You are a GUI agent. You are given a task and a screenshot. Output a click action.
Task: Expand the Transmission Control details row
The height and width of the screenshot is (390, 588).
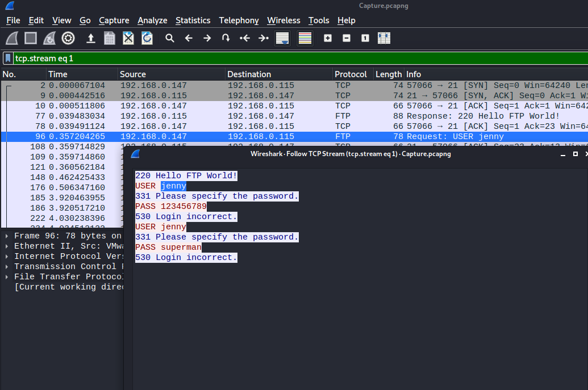(x=7, y=266)
